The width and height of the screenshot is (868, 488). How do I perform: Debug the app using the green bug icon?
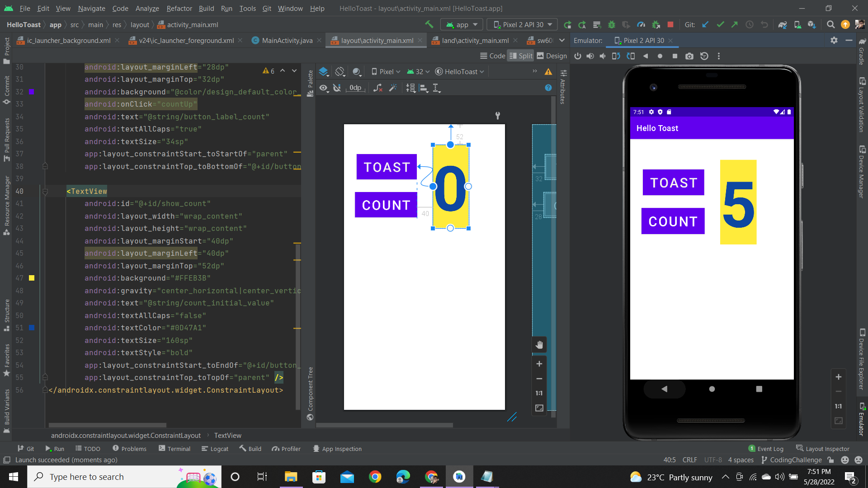(x=612, y=24)
